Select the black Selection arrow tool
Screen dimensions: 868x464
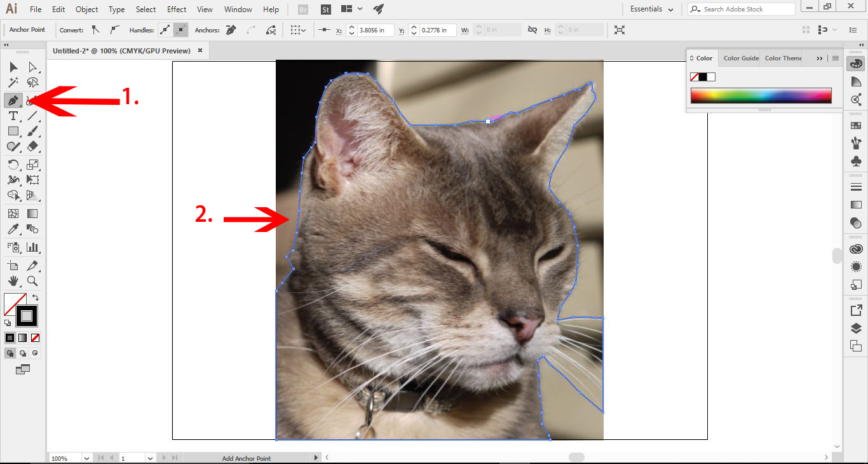point(13,67)
